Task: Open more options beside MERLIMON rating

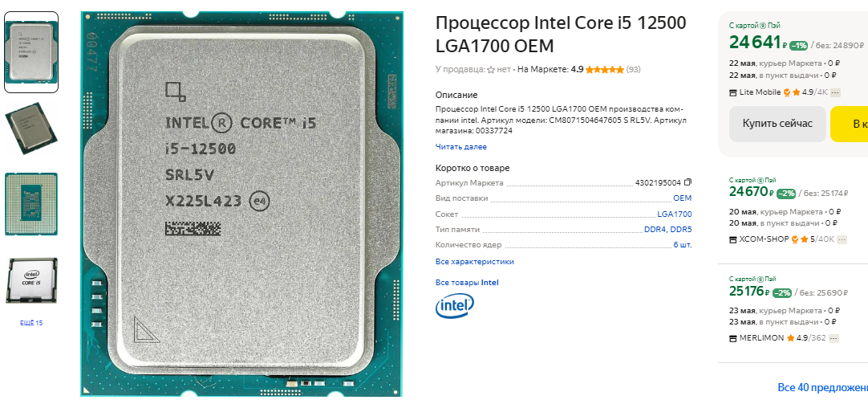Action: click(834, 338)
